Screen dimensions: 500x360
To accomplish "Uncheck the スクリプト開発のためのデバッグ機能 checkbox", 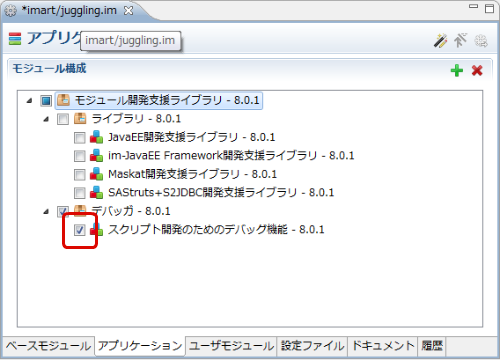I will tap(80, 230).
